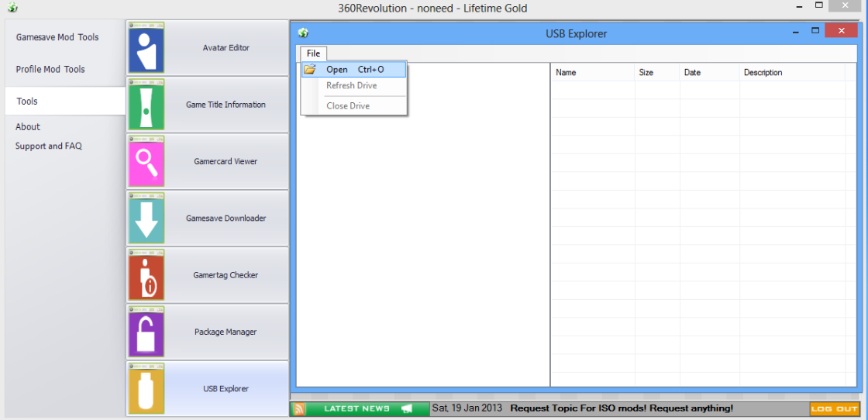Open Support and FAQ page
This screenshot has height=420, width=868.
[x=49, y=146]
